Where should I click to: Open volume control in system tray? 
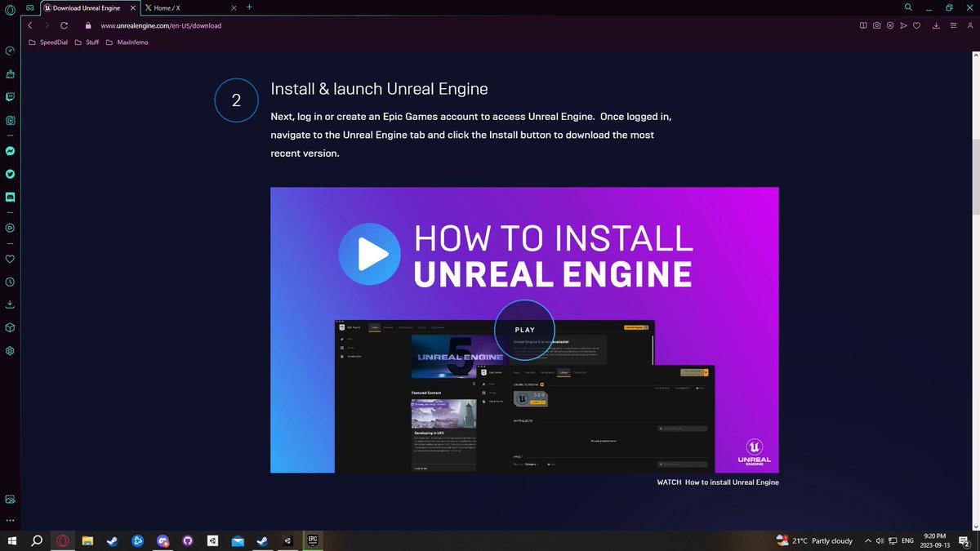point(880,540)
